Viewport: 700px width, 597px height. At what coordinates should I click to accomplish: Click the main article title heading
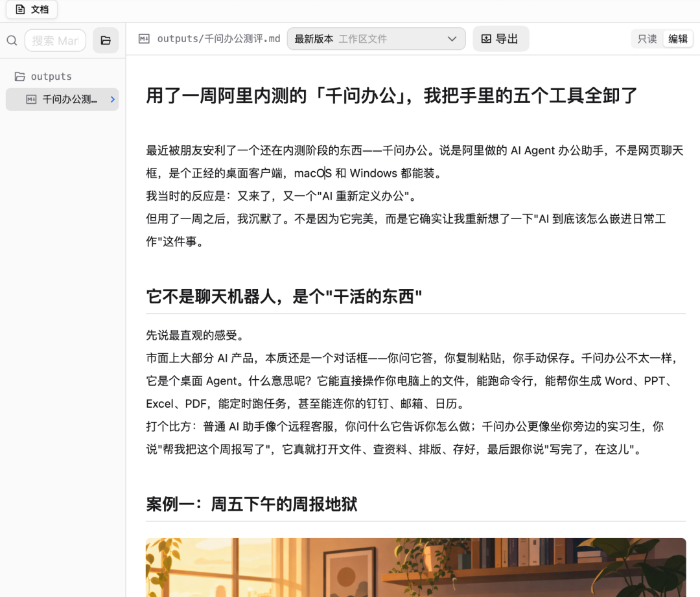tap(391, 95)
